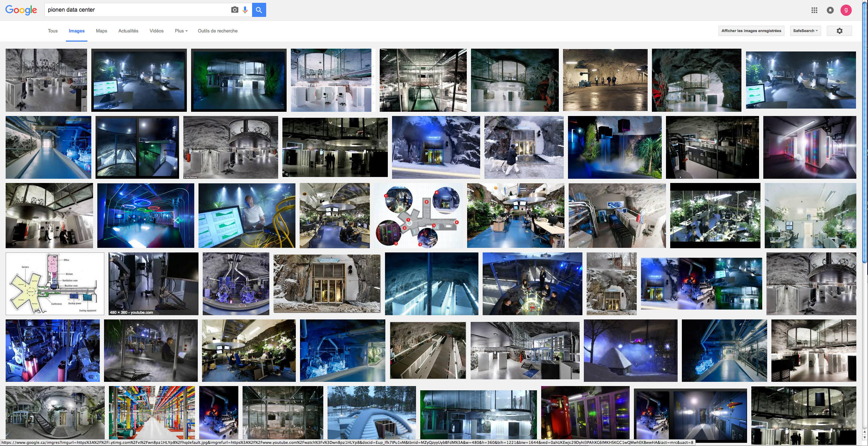Screen dimensions: 868x446
Task: Open Outils de recherche options
Action: coord(218,31)
